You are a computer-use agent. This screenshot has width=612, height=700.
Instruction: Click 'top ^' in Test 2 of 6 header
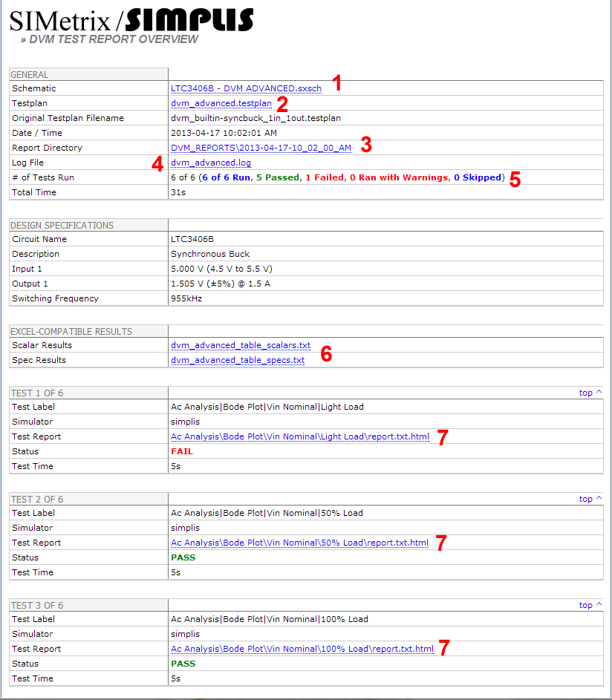point(590,499)
